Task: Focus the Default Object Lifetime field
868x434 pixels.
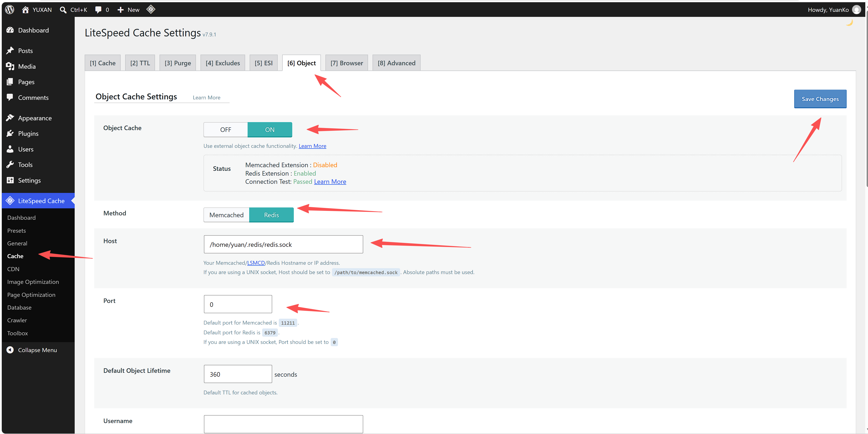Action: click(238, 374)
